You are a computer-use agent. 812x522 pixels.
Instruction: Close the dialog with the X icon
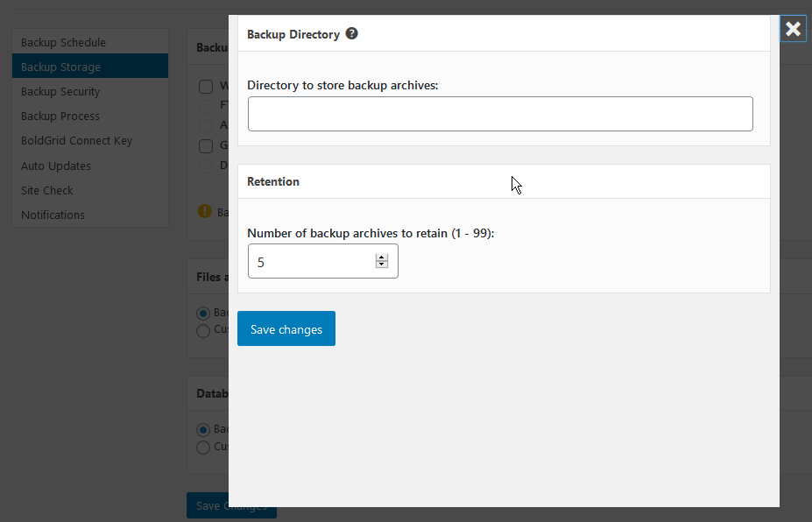coord(793,29)
